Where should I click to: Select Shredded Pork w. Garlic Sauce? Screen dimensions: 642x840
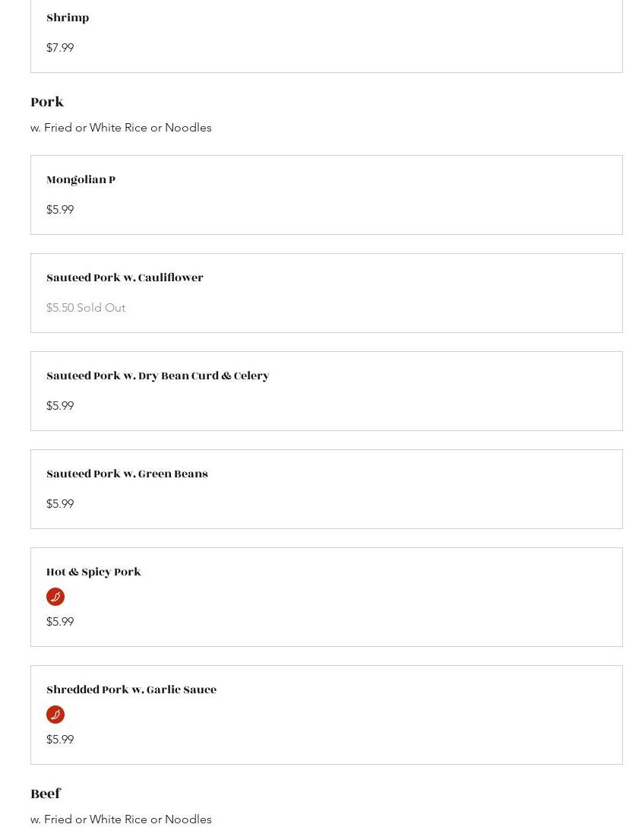131,690
